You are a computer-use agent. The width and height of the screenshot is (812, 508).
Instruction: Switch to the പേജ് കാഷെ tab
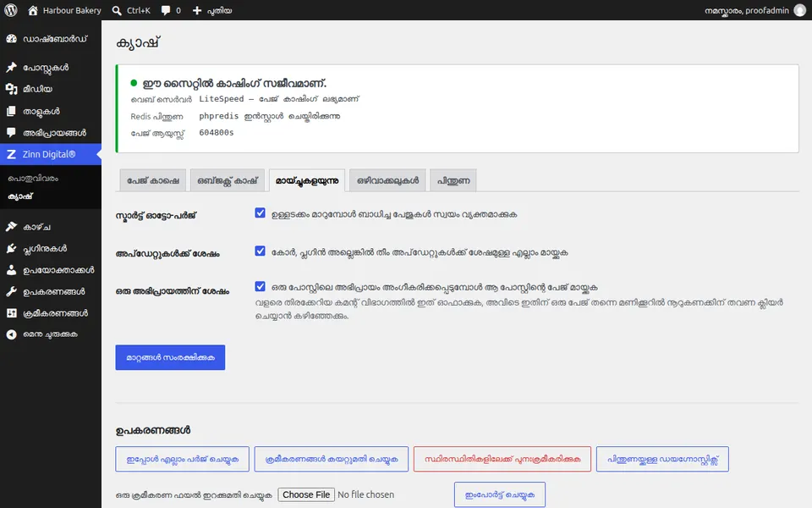tap(153, 180)
